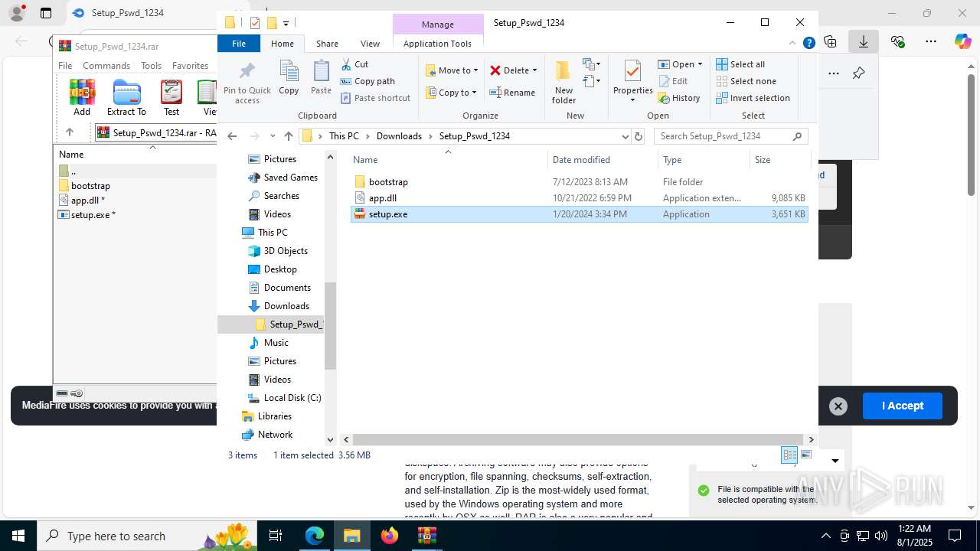980x551 pixels.
Task: Create a New folder from ribbon
Action: tap(563, 82)
